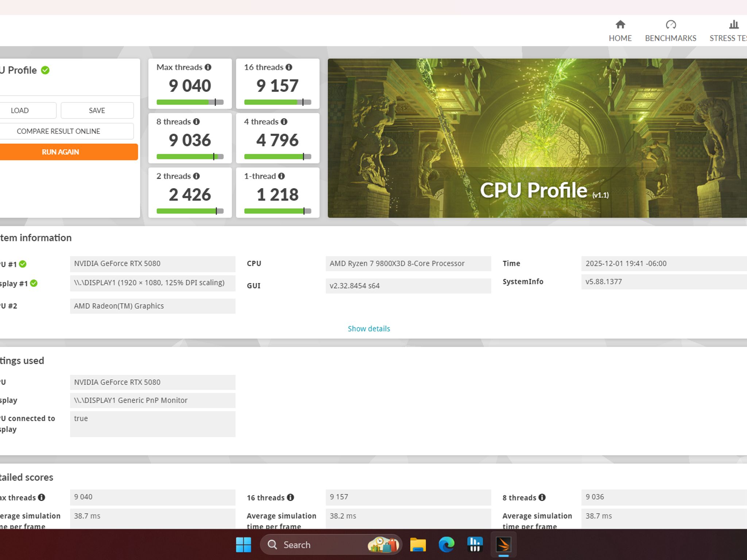This screenshot has height=560, width=747.
Task: Click the green check next to Display #1
Action: click(34, 283)
